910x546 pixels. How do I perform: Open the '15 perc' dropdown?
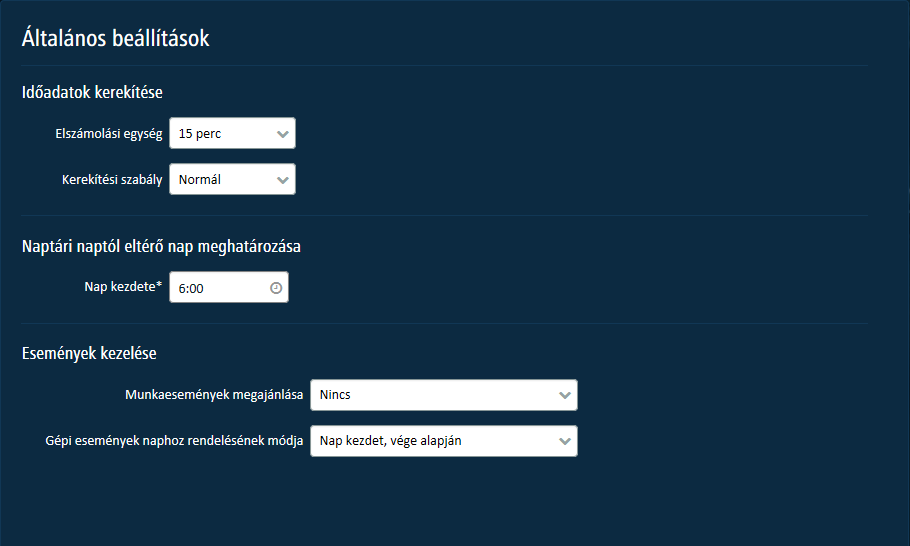coord(222,134)
